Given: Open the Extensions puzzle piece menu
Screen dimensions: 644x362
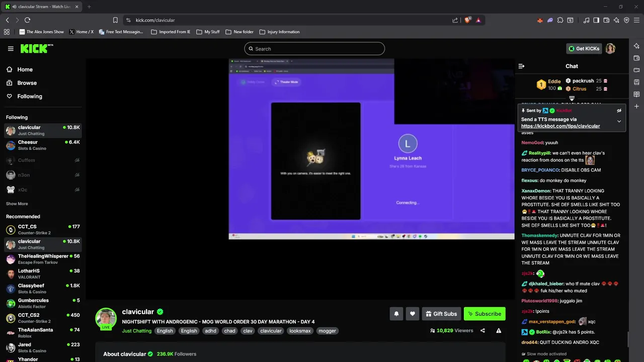Looking at the screenshot, I should (560, 20).
